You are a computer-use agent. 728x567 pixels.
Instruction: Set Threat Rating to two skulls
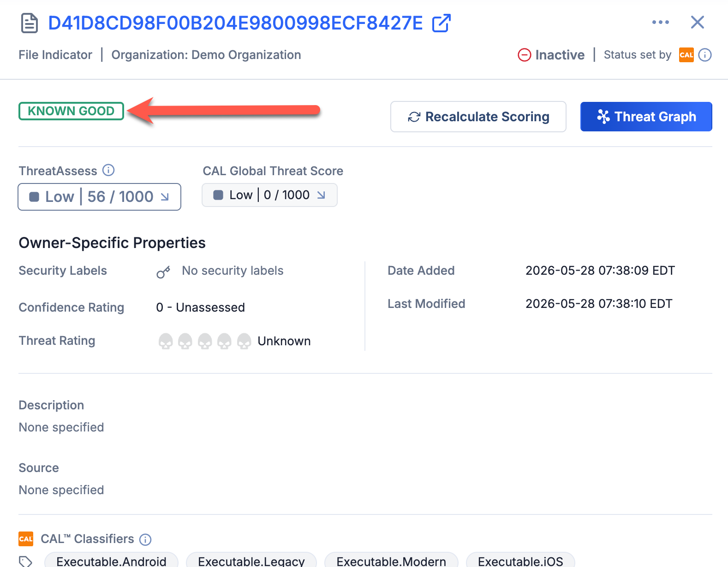185,342
